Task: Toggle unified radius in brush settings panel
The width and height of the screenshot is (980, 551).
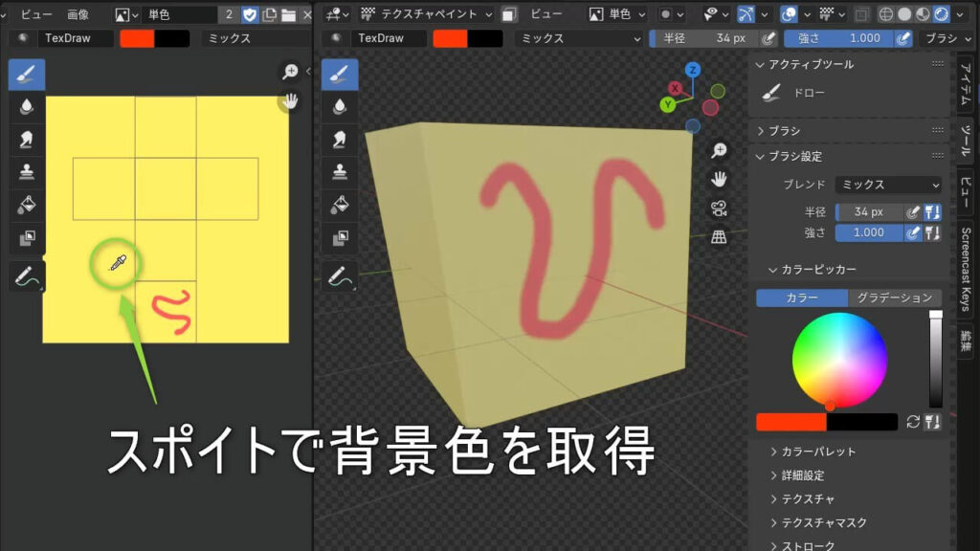Action: (x=932, y=211)
